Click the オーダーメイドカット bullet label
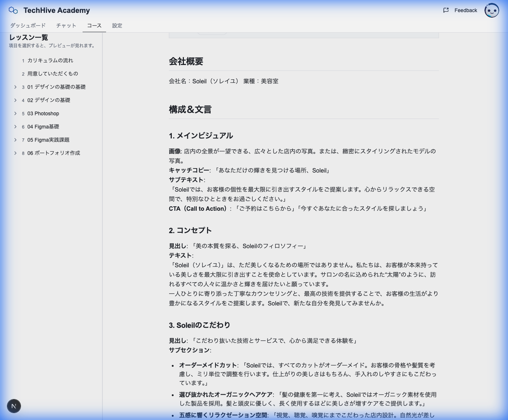The image size is (508, 420). pyautogui.click(x=208, y=365)
